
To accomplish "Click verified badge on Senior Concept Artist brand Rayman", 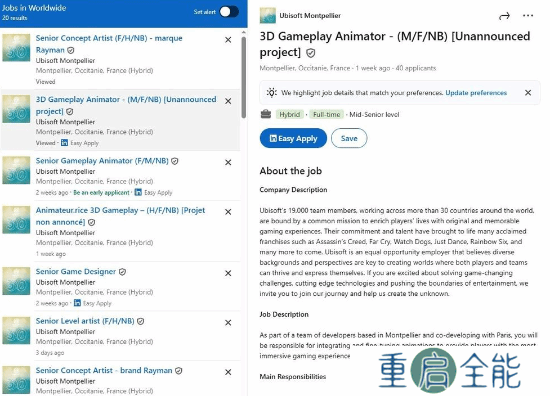I will (x=179, y=371).
